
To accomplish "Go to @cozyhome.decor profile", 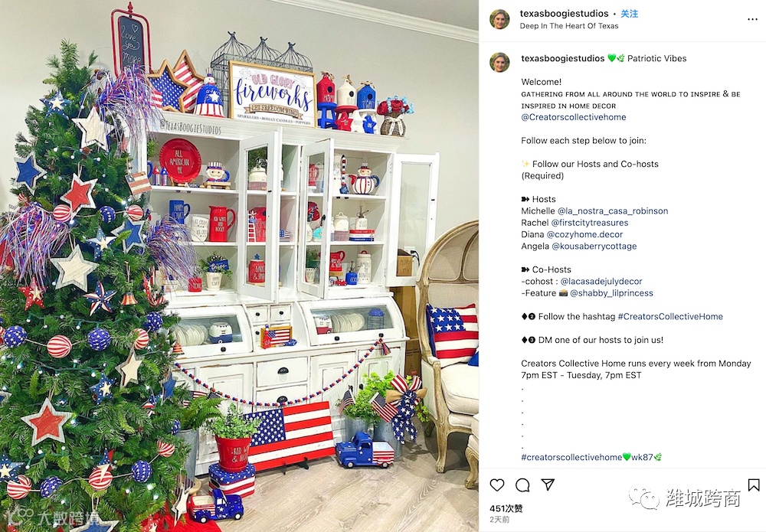I will (584, 234).
